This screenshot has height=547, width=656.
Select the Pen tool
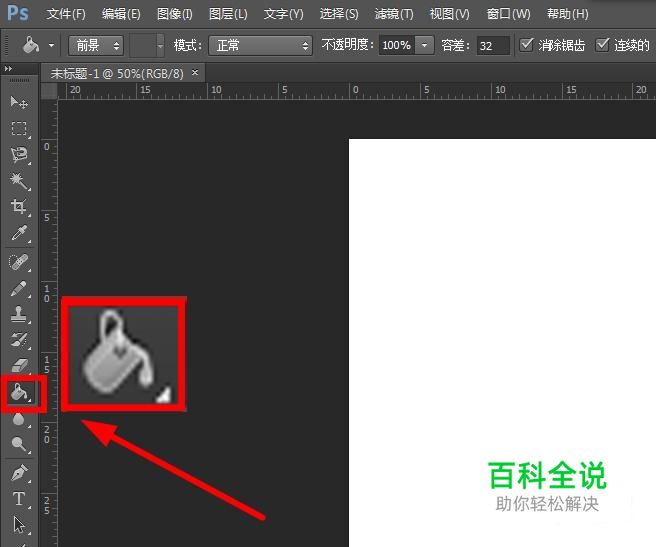pyautogui.click(x=19, y=473)
